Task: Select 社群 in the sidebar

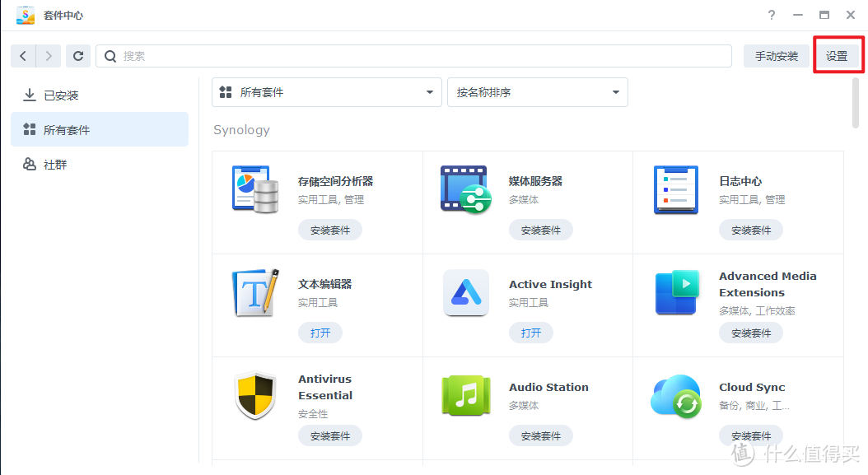Action: [100, 165]
